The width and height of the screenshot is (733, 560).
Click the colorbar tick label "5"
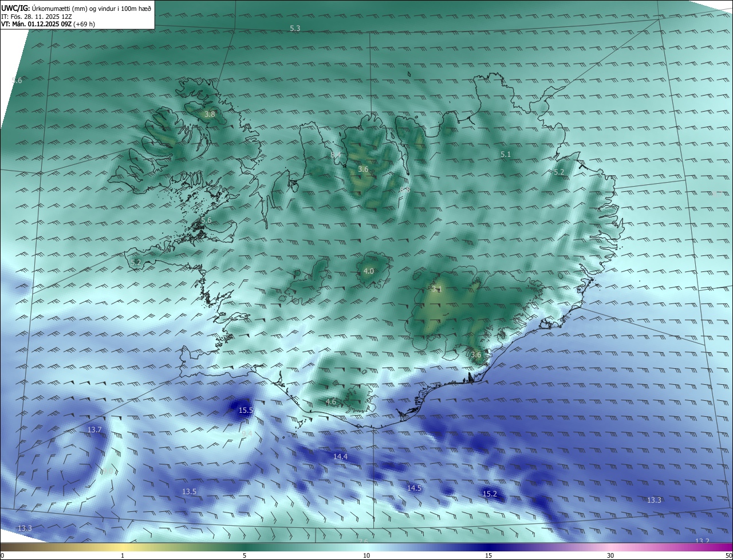pyautogui.click(x=245, y=555)
